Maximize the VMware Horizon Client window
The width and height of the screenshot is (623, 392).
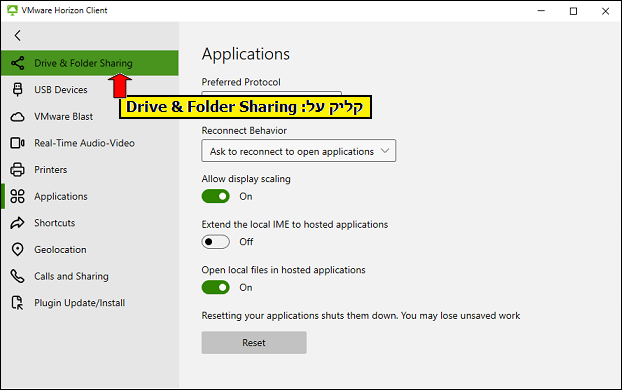pos(573,11)
